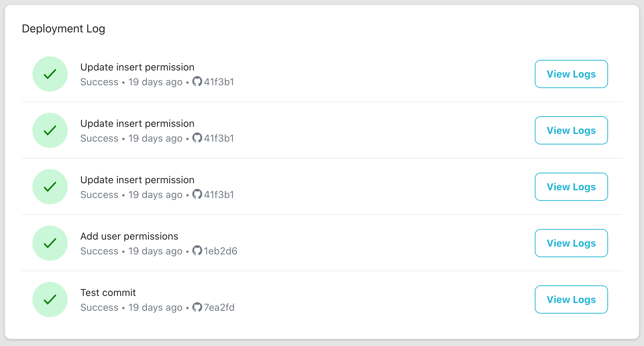
Task: Open commit hash 7ea2fd
Action: 219,307
